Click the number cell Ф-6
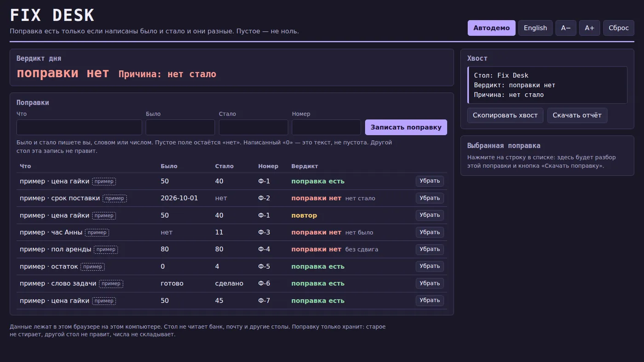 tap(264, 283)
